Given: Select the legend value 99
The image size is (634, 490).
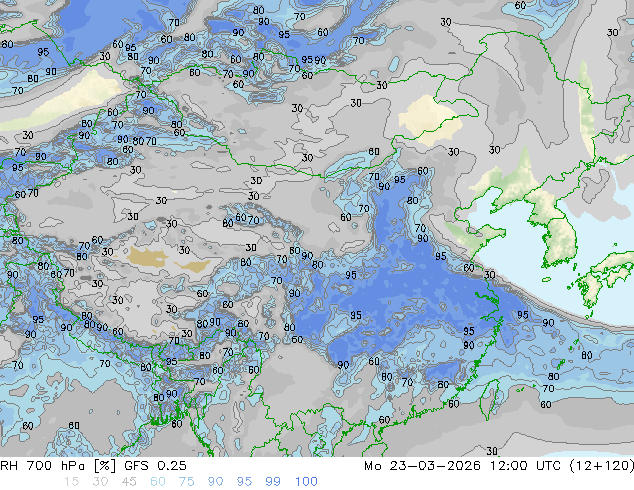Looking at the screenshot, I should (x=273, y=482).
